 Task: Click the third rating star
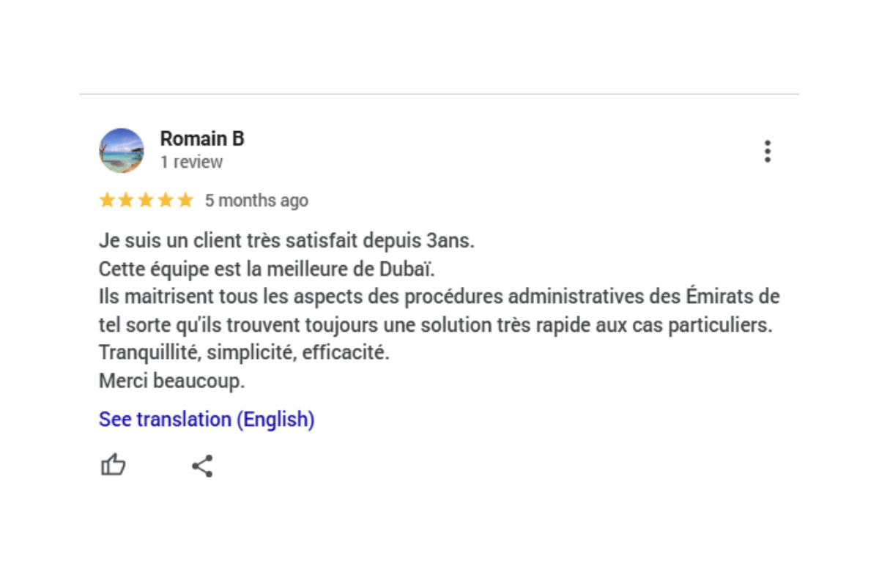146,200
